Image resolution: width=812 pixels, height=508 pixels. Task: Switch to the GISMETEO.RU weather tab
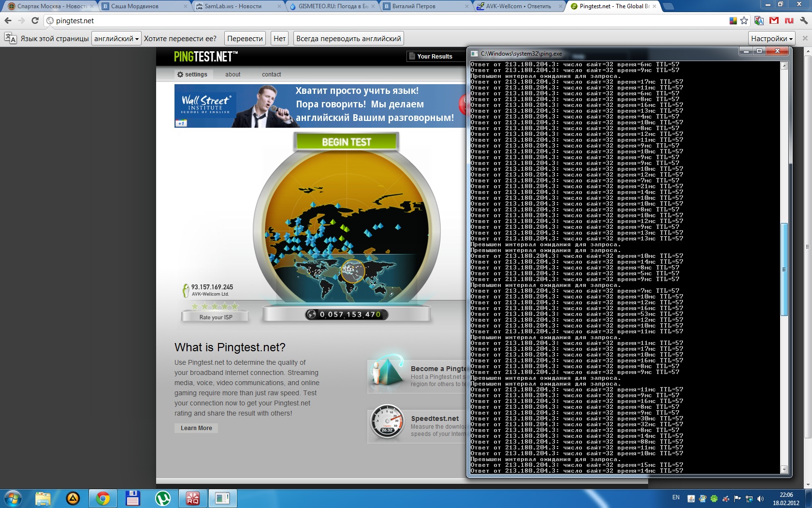331,6
